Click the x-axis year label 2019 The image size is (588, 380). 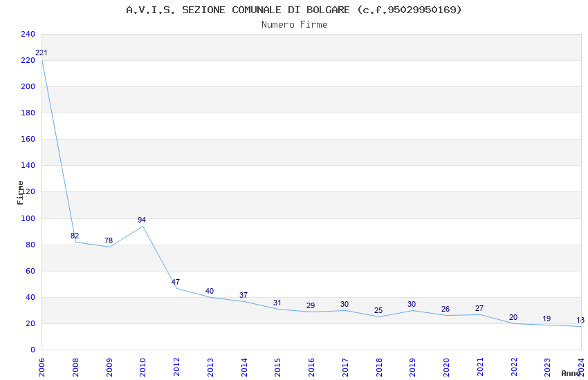tap(412, 368)
